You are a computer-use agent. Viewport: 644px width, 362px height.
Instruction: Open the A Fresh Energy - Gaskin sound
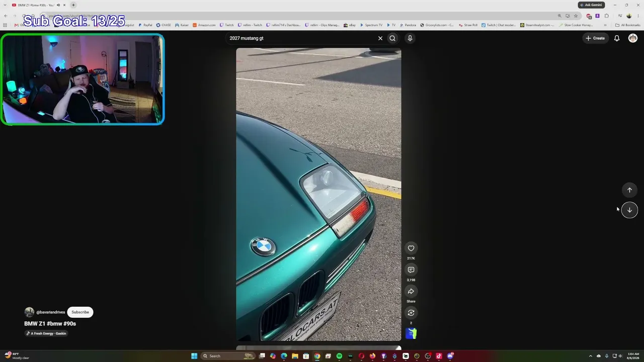46,333
